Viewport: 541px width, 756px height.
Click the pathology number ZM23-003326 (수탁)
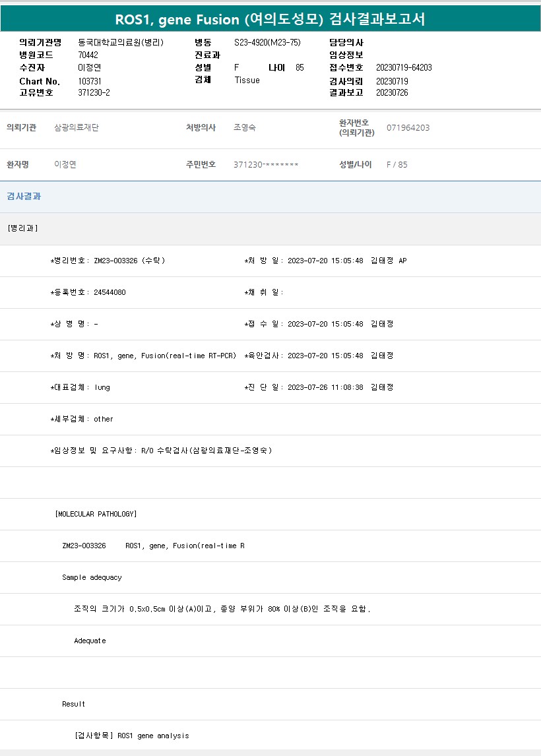(129, 261)
